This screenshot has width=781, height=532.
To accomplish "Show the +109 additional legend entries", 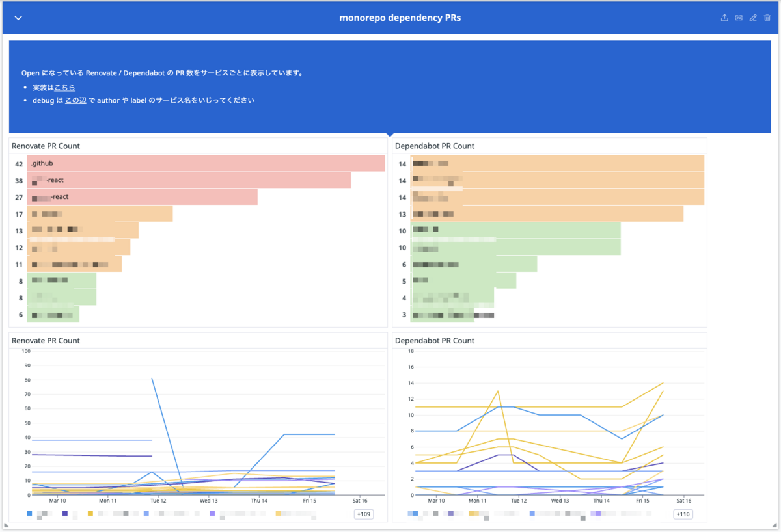I will 363,514.
